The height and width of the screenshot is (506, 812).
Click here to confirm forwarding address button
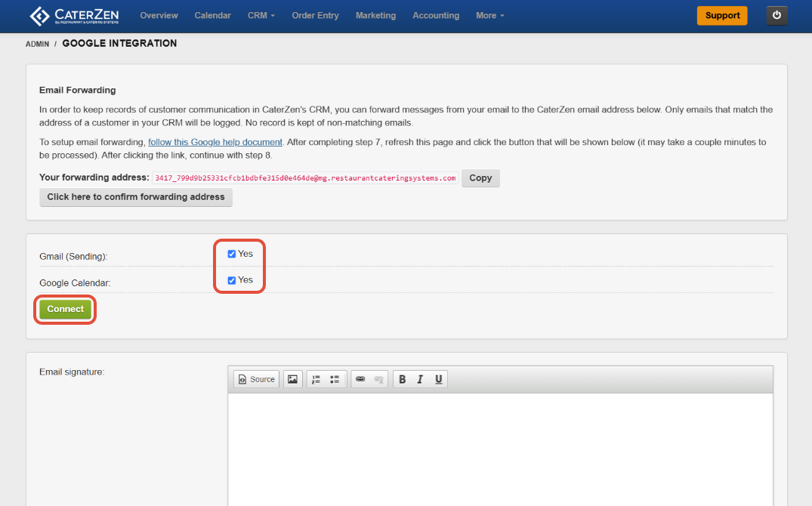(136, 197)
